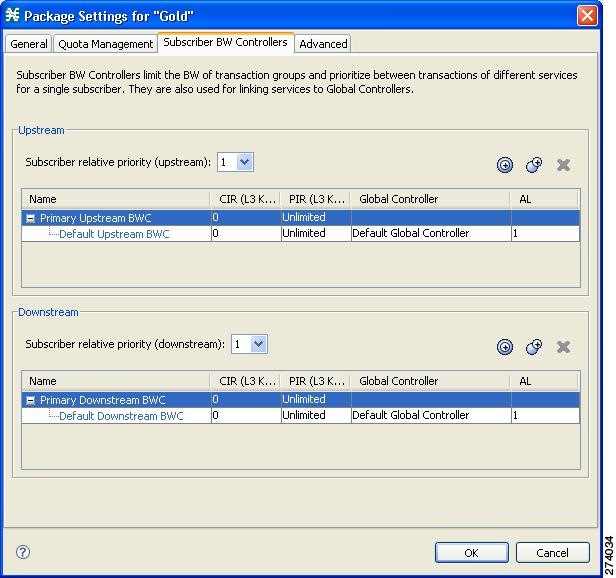This screenshot has height=578, width=616.
Task: Click the downstream CIR column header
Action: point(246,381)
